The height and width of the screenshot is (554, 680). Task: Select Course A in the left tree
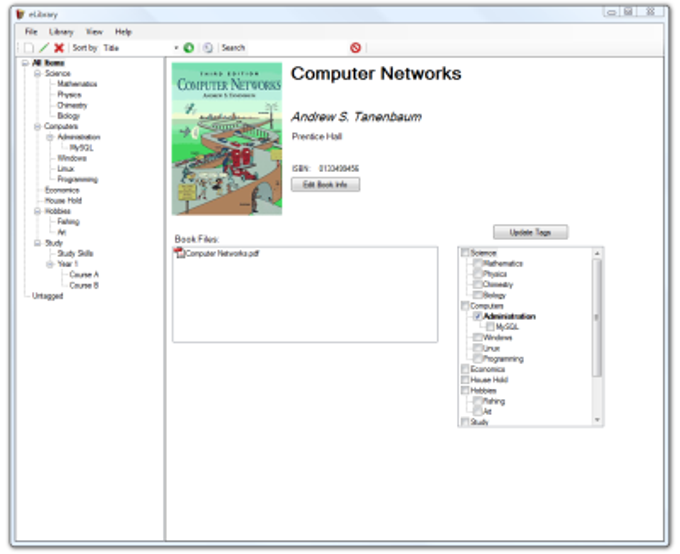(x=84, y=275)
